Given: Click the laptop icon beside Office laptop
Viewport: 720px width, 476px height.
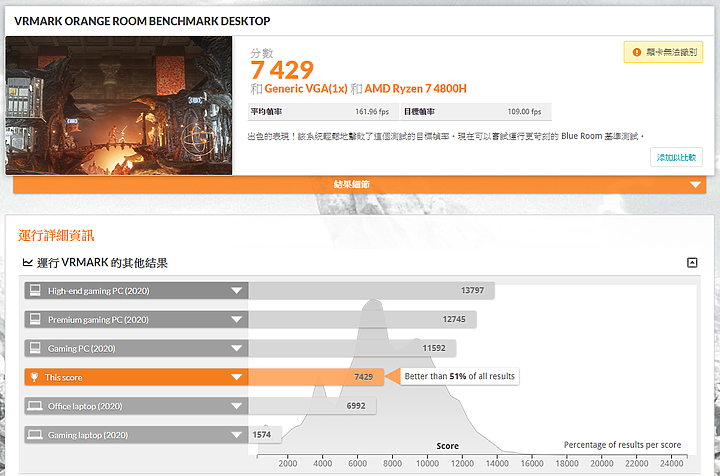Looking at the screenshot, I should point(35,406).
